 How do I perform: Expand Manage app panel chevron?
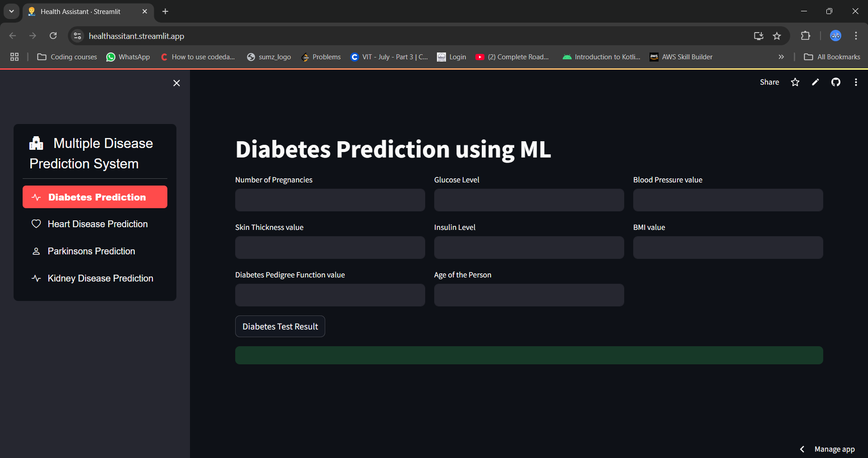pyautogui.click(x=802, y=449)
